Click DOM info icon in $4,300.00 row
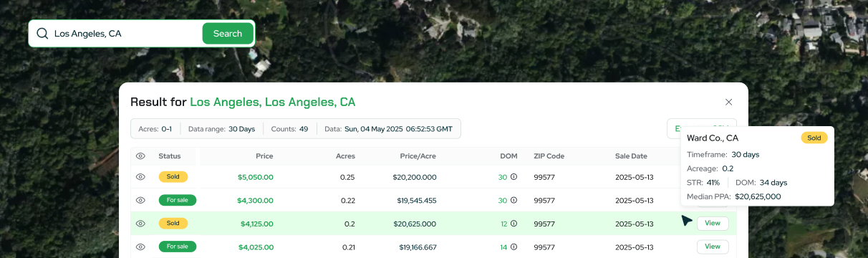This screenshot has height=258, width=868. (513, 200)
